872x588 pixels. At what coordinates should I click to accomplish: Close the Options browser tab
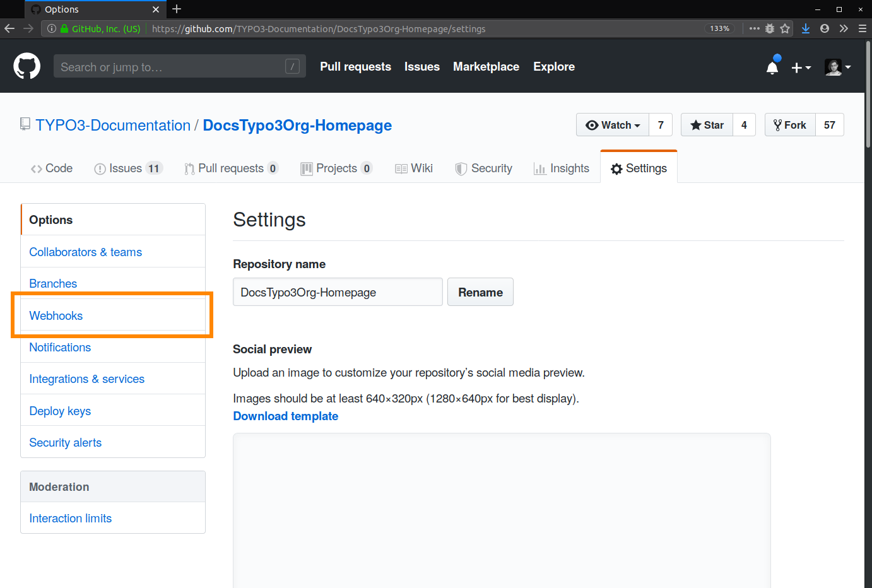click(156, 9)
